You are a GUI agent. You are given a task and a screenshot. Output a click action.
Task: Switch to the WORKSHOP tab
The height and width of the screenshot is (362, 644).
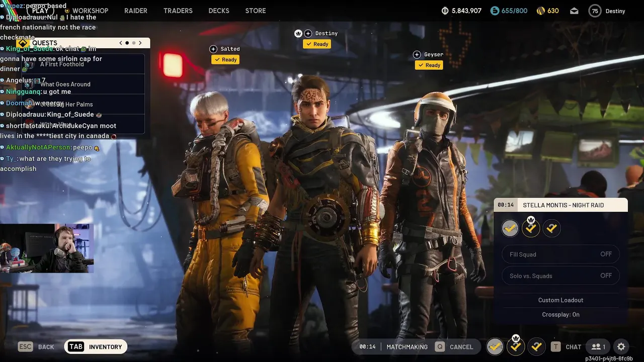(x=90, y=11)
